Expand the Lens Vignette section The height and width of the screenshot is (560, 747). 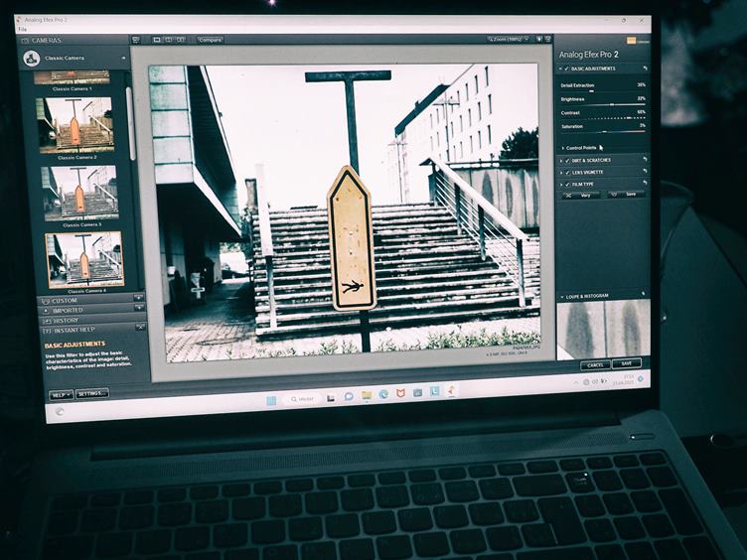(x=560, y=173)
